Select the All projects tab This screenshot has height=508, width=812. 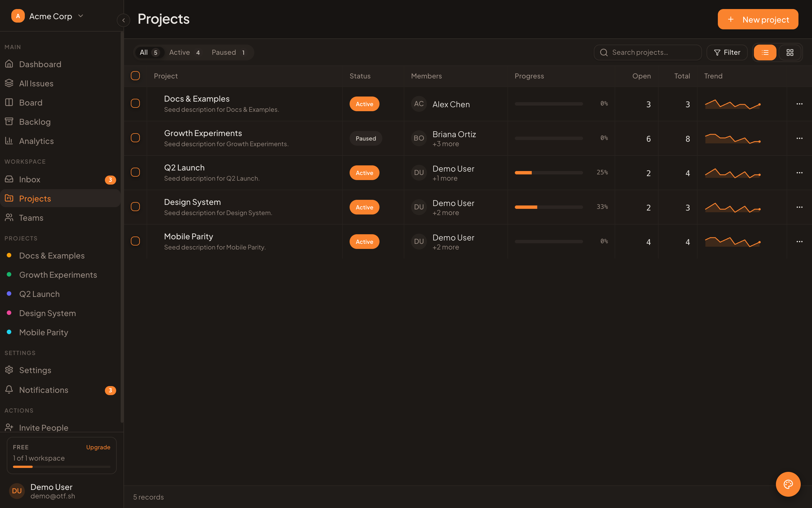click(150, 52)
